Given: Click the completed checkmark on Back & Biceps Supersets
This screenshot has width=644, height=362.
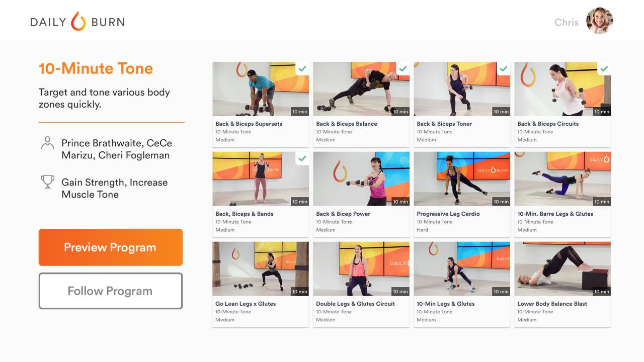Looking at the screenshot, I should [302, 68].
